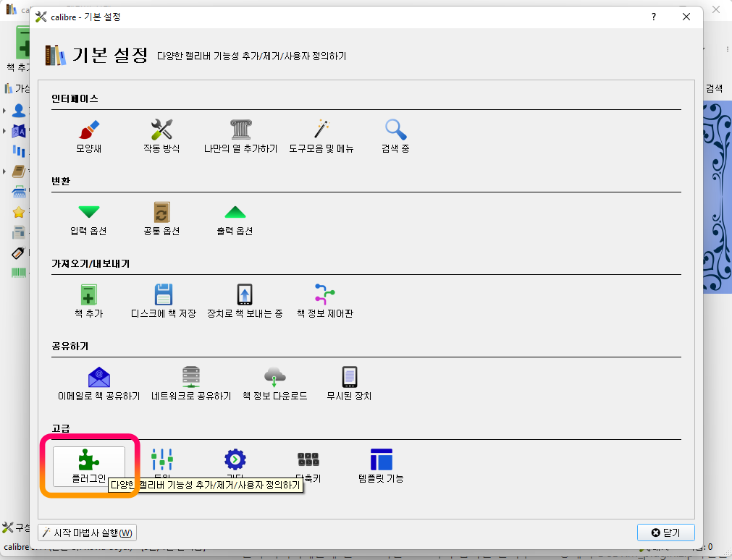The width and height of the screenshot is (732, 560).
Task: Open the 단축키 keyboard shortcuts settings
Action: click(308, 466)
